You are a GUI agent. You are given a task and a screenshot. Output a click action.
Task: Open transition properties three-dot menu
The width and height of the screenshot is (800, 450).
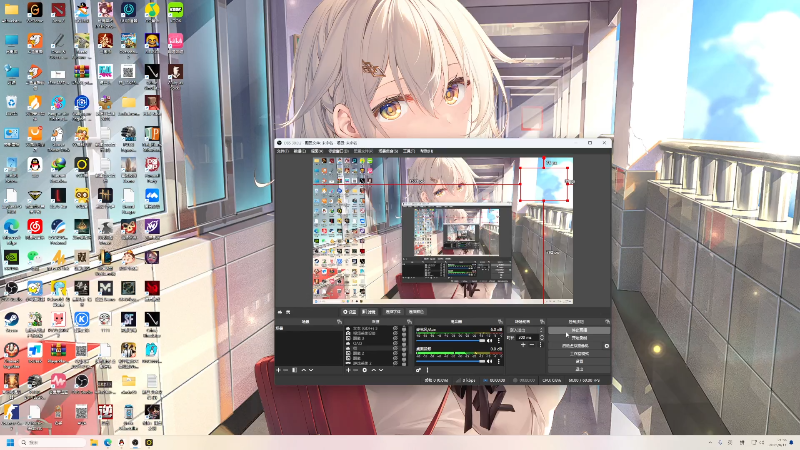(540, 345)
